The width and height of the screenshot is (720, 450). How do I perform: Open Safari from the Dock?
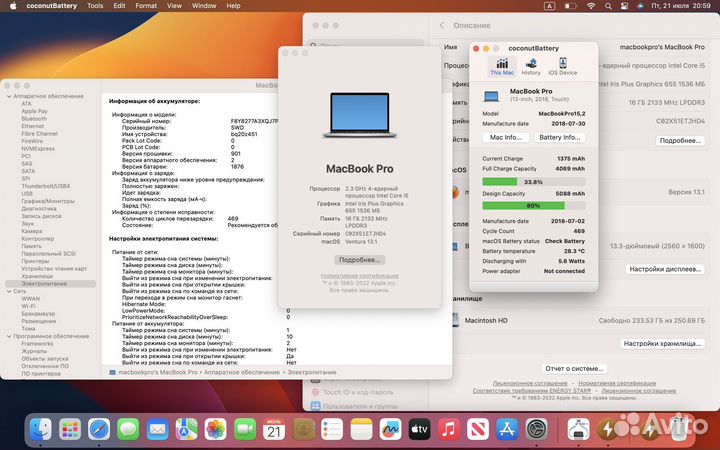coord(99,430)
